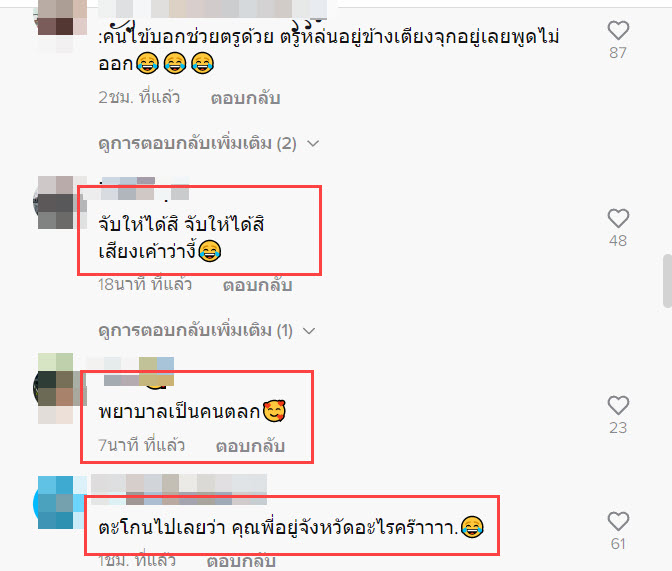
Task: Open blue avatar of ตะโกนไปเลยว่า commenter
Action: [60, 502]
